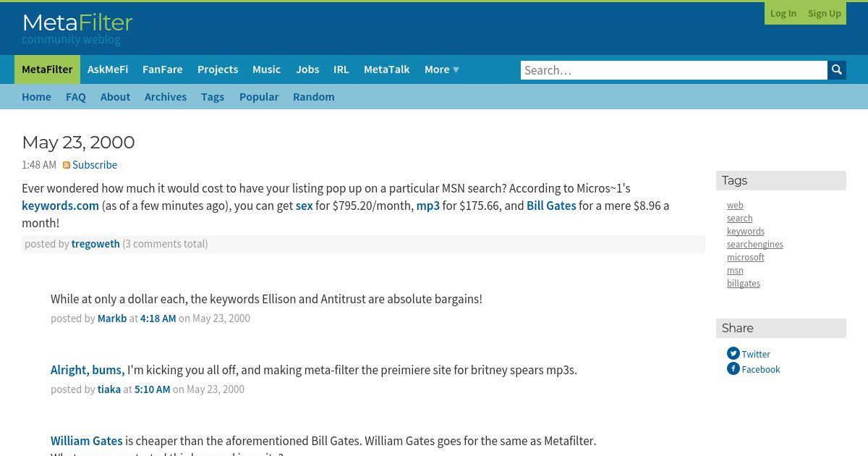Open the 5:10 AM comment permalink

tap(153, 389)
